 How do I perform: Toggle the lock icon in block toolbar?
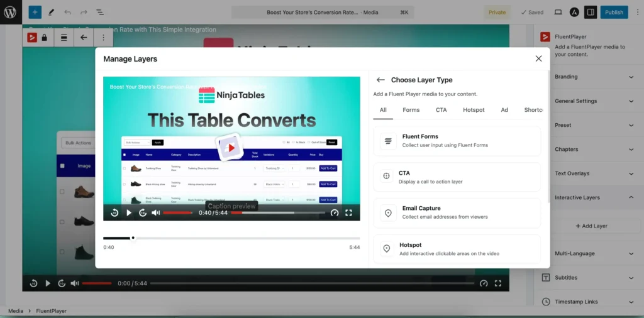click(x=45, y=37)
